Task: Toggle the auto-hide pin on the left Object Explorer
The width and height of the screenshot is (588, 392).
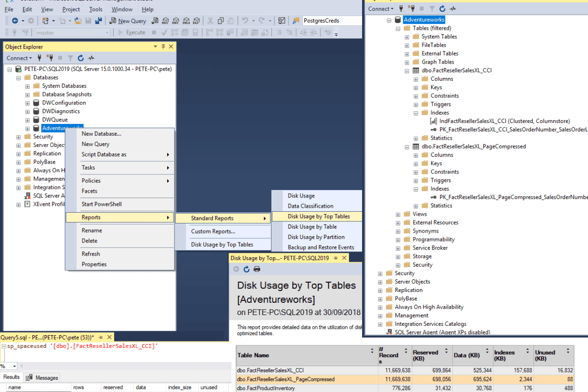Action: (163, 47)
